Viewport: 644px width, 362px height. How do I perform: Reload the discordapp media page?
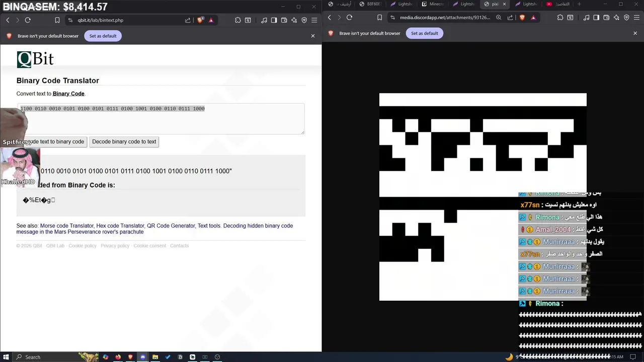coord(350,17)
